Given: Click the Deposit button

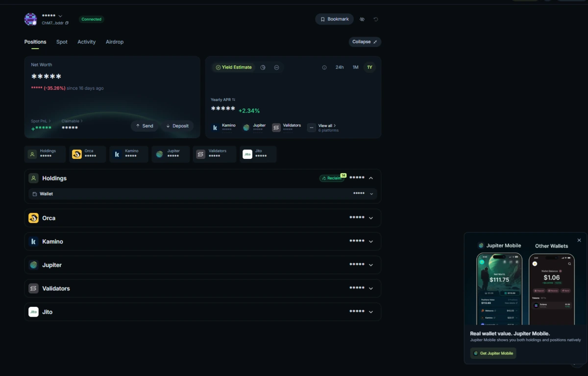Looking at the screenshot, I should click(177, 126).
